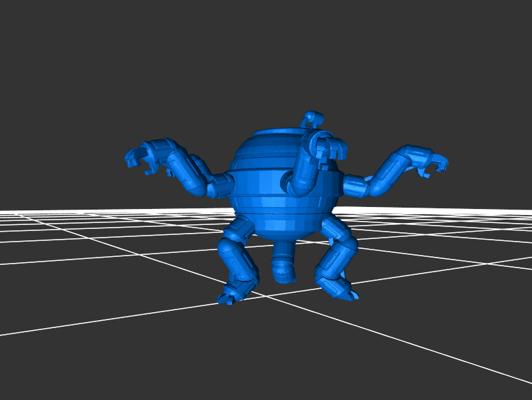Click the cylinder under the robot body
The height and width of the screenshot is (400, 532).
285,262
